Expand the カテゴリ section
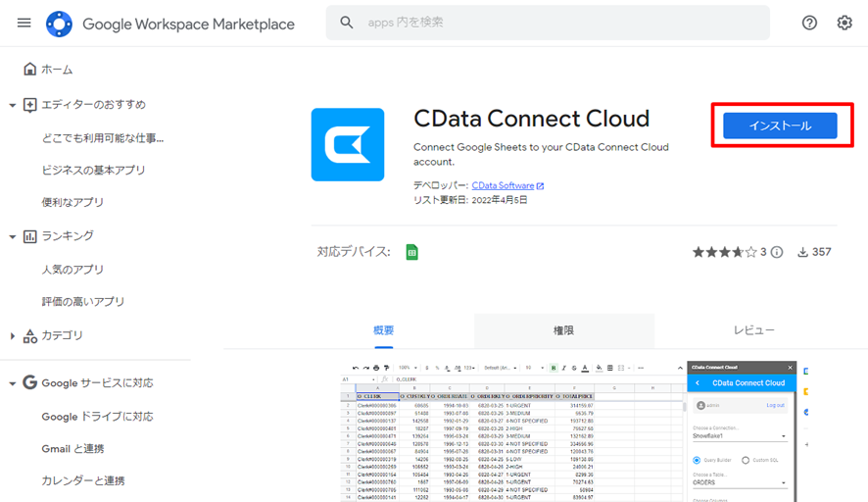Viewport: 868px width, 502px height. [x=12, y=335]
